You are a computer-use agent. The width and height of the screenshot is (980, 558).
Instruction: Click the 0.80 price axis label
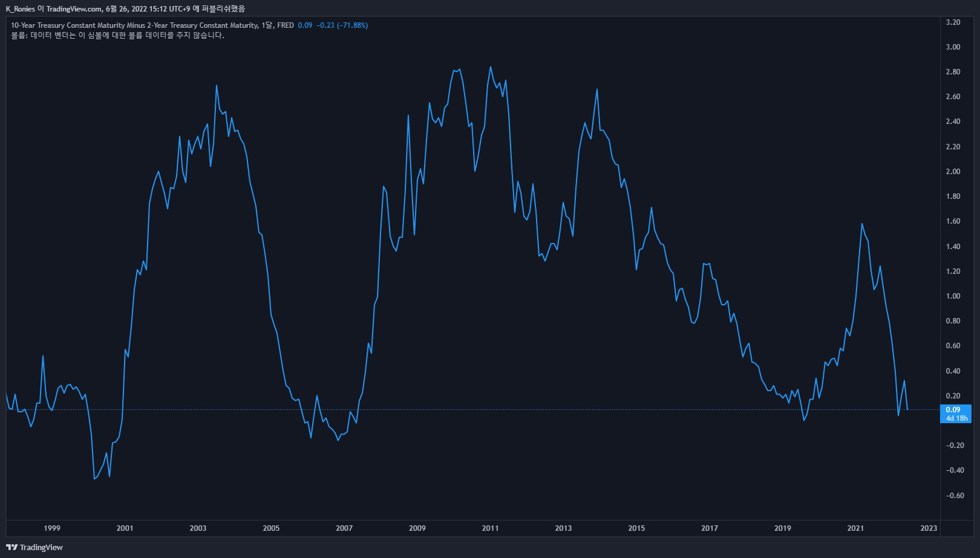[953, 321]
